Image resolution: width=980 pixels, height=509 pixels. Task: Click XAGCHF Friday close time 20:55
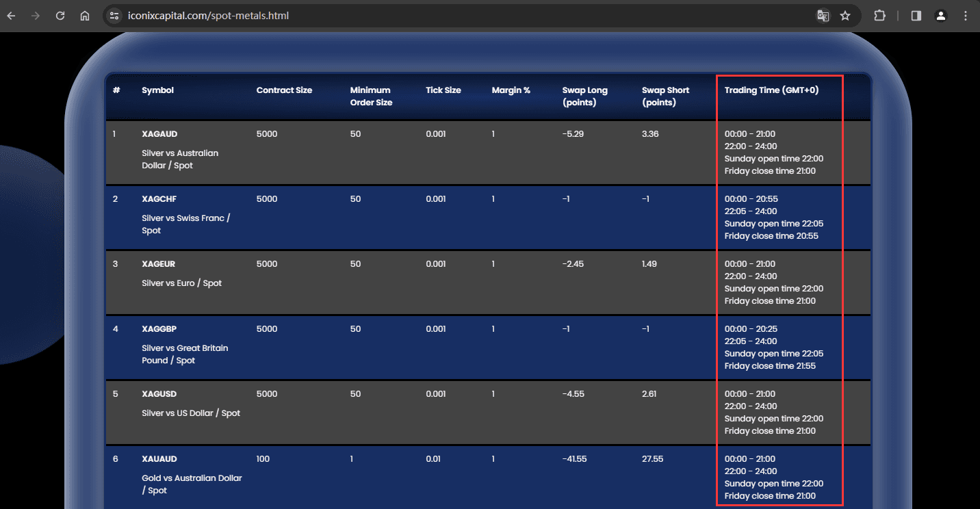(771, 236)
